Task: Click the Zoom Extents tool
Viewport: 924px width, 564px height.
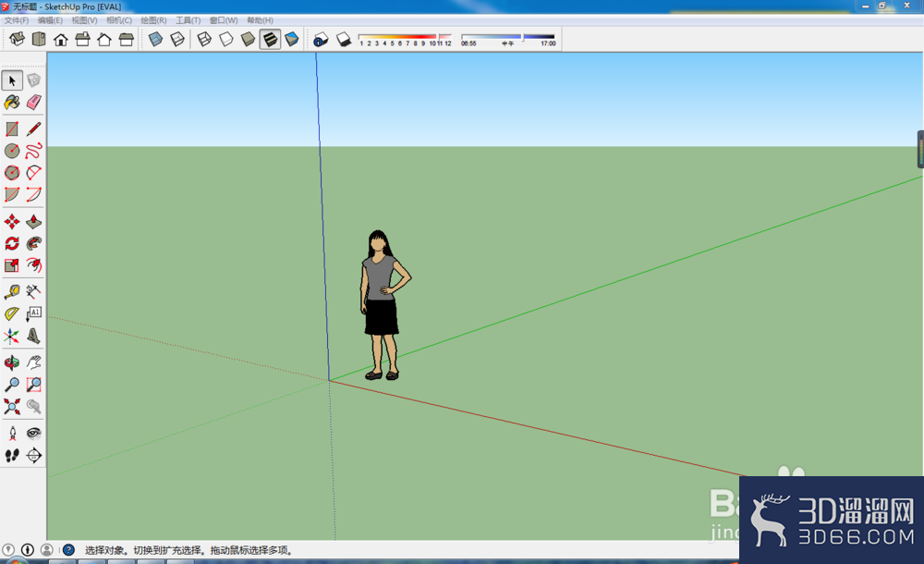Action: coord(12,407)
